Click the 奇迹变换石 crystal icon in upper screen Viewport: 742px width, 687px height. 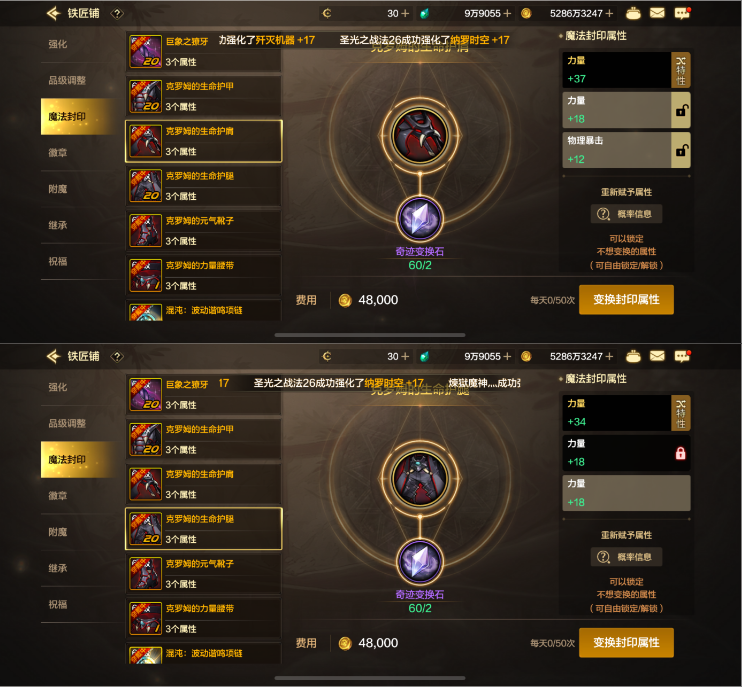click(420, 219)
